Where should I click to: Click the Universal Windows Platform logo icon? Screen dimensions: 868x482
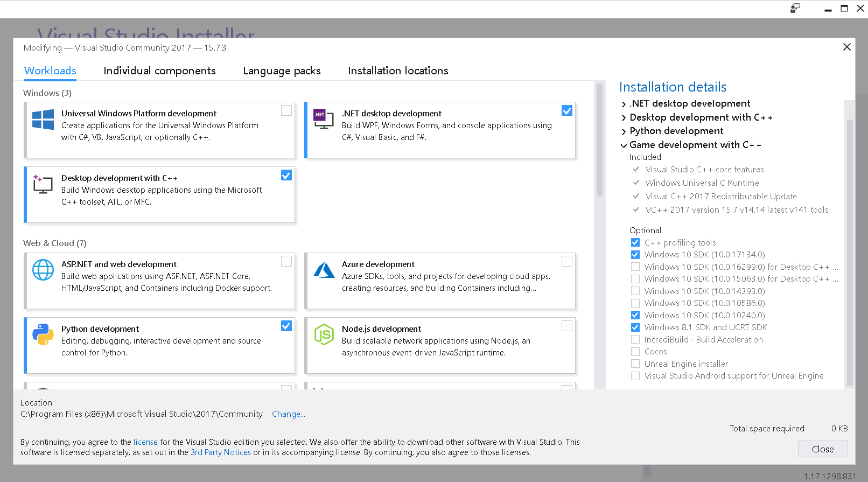point(43,120)
